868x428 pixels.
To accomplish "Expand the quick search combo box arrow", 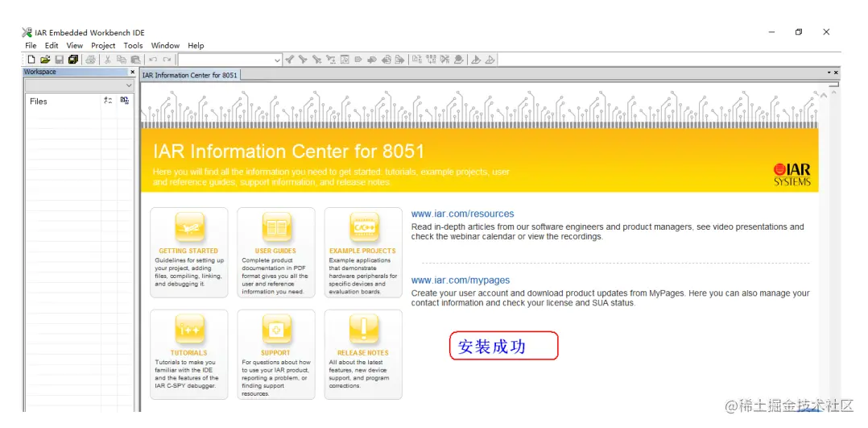I will coord(277,60).
